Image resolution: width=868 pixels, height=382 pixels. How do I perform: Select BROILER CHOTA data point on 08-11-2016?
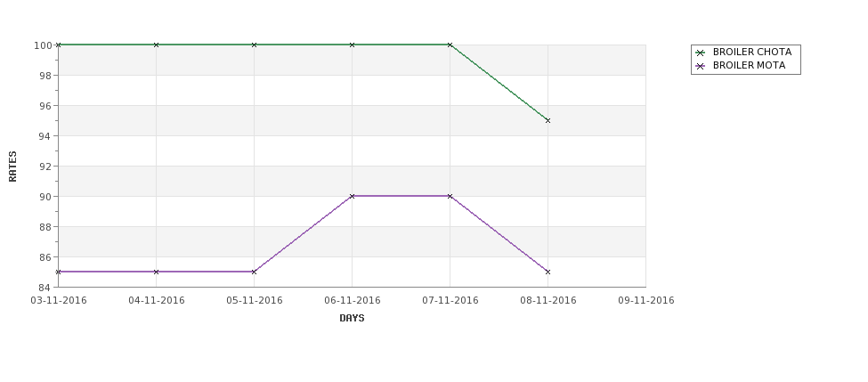(548, 120)
